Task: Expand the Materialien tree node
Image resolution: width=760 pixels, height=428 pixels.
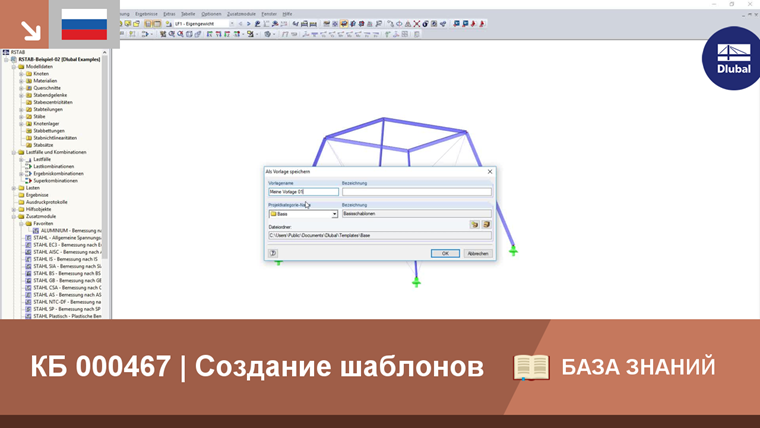Action: [21, 81]
